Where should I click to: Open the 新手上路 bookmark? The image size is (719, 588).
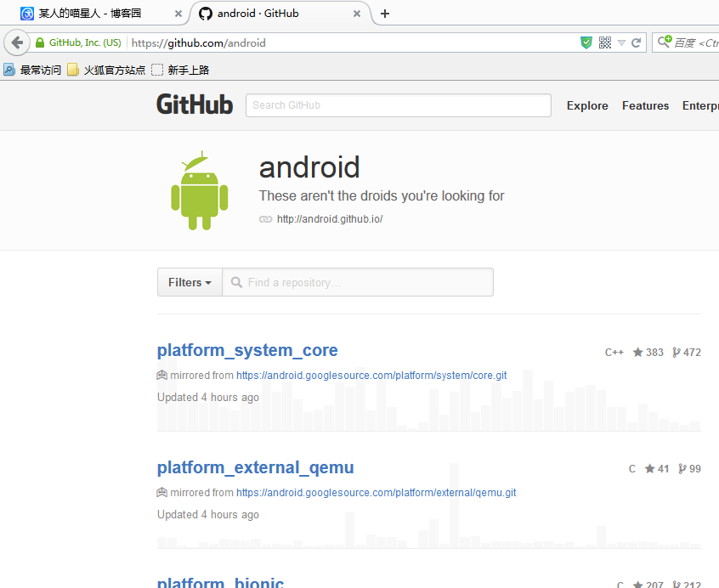pyautogui.click(x=180, y=70)
